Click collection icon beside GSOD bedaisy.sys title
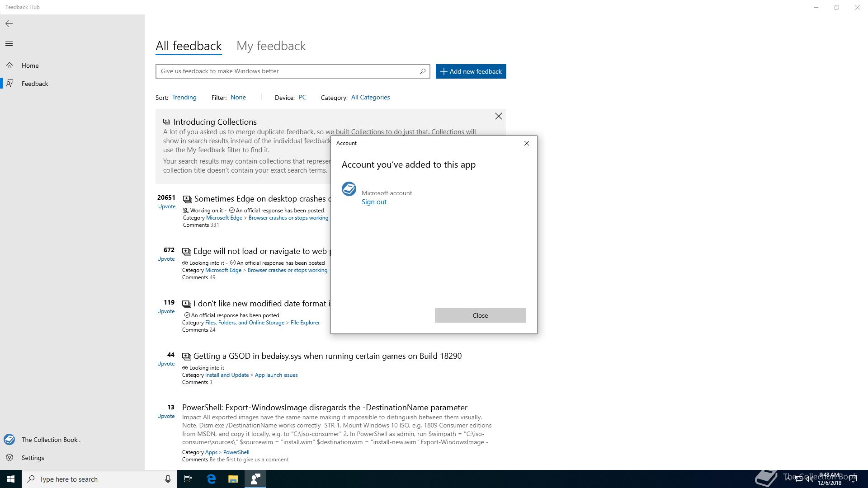The width and height of the screenshot is (868, 488). (x=187, y=357)
